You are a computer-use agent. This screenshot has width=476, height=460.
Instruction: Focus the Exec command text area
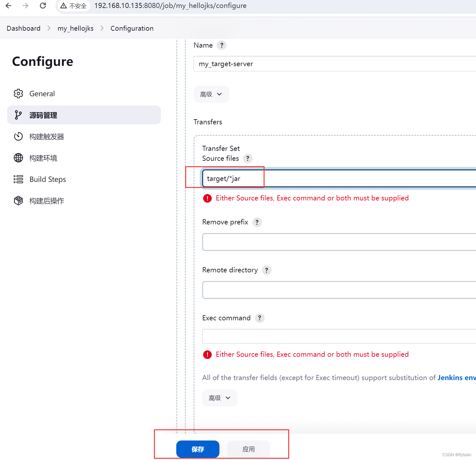pyautogui.click(x=339, y=336)
